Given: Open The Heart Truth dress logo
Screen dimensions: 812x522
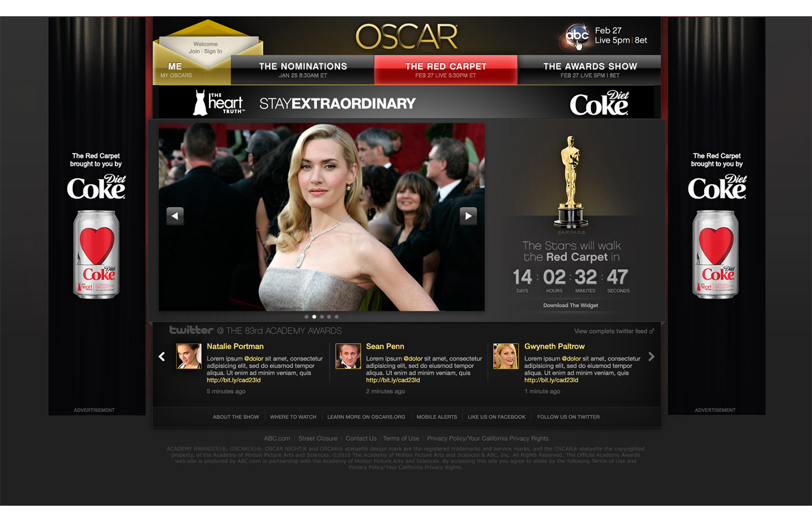Looking at the screenshot, I should [219, 103].
